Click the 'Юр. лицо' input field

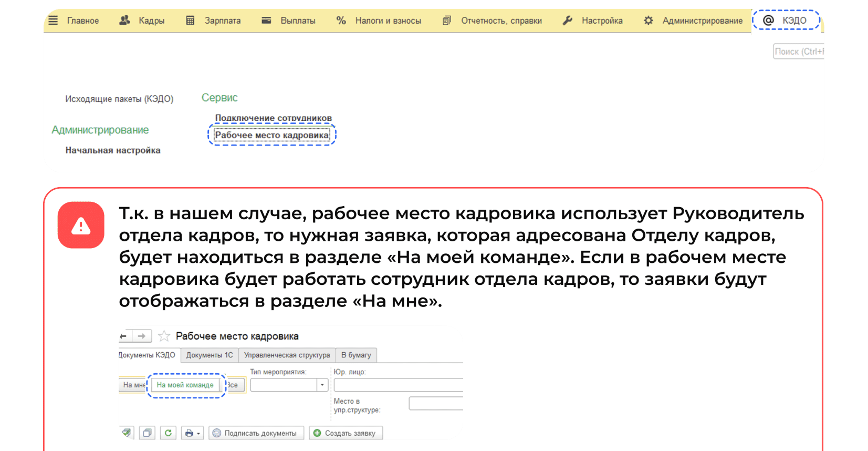(398, 385)
